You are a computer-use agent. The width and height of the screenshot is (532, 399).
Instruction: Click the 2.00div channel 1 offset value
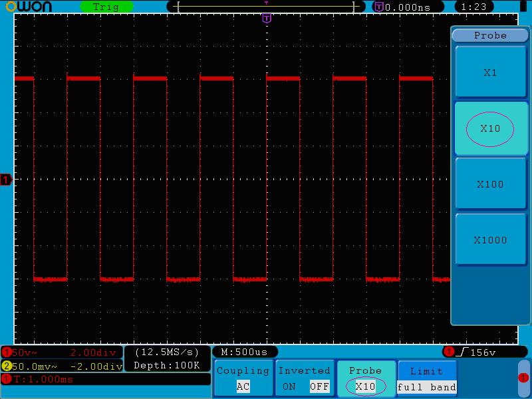93,352
